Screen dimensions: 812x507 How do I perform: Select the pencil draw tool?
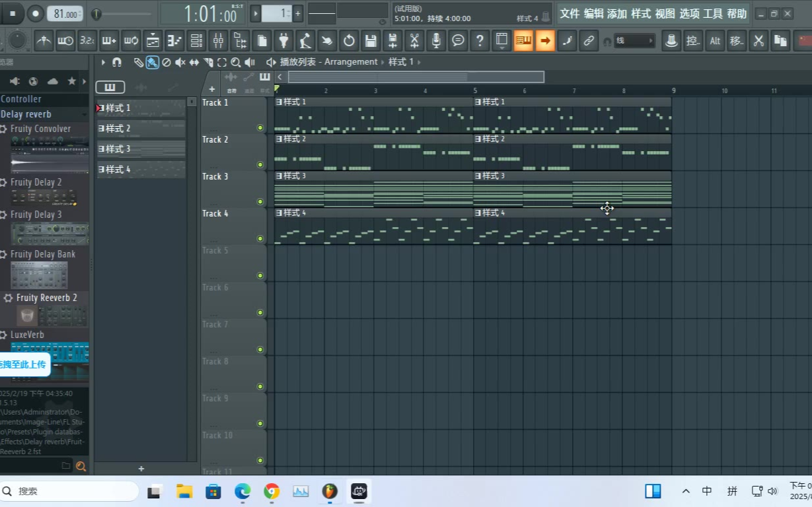pos(138,62)
